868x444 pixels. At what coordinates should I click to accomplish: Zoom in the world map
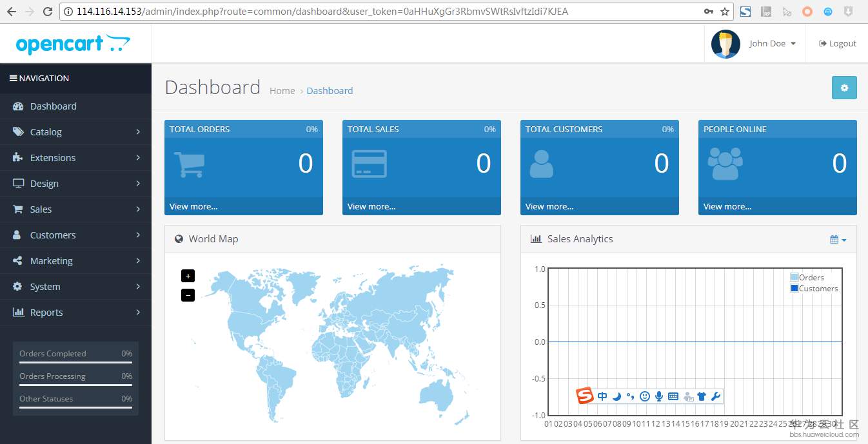tap(188, 276)
